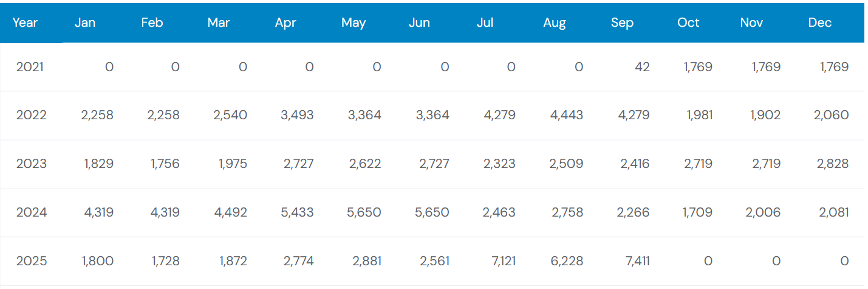Click the Year column header
This screenshot has height=289, width=868.
tap(26, 23)
